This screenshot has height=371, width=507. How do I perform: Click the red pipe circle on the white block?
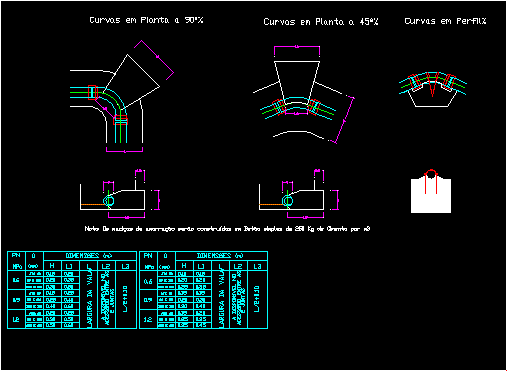tap(431, 174)
